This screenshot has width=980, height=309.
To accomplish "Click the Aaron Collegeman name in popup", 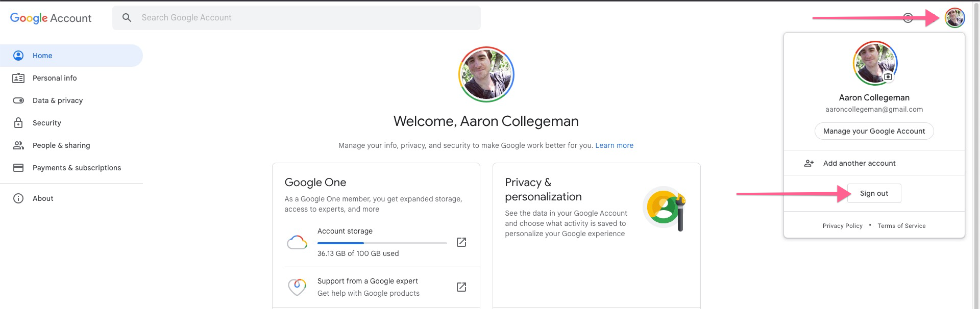I will [x=874, y=97].
